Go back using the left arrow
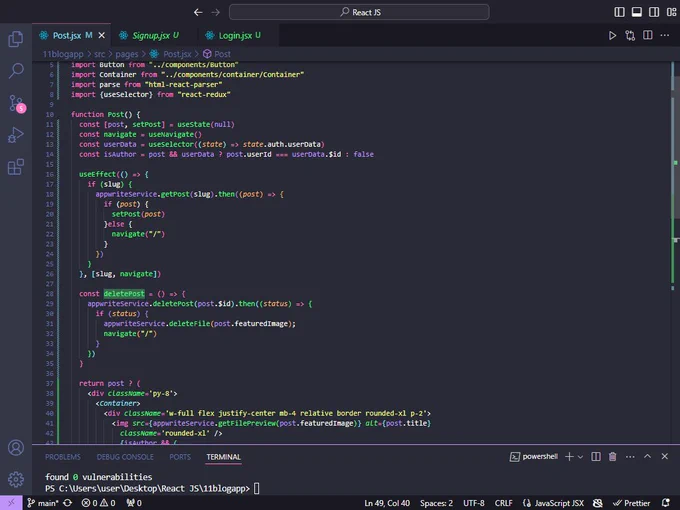The height and width of the screenshot is (510, 680). [x=198, y=12]
